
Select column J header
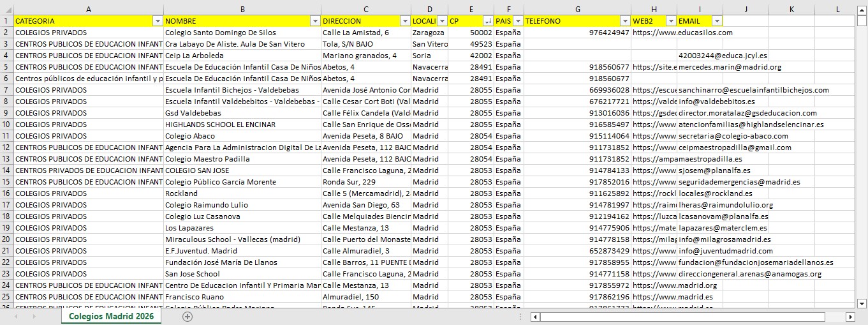click(746, 9)
